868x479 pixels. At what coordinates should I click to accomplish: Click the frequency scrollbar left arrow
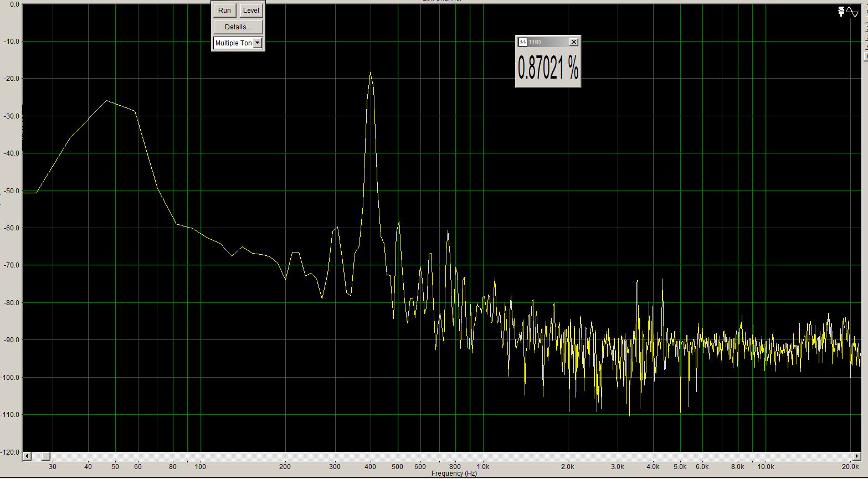[x=27, y=456]
